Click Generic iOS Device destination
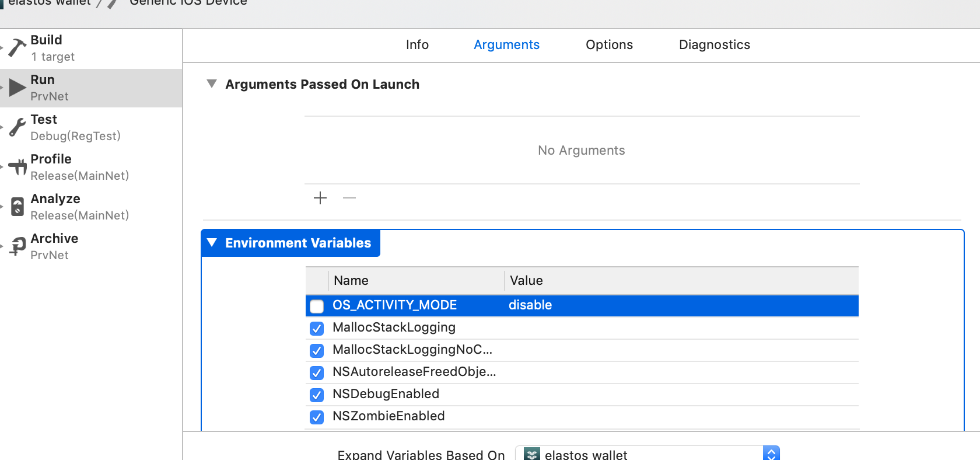This screenshot has width=980, height=460. (188, 3)
